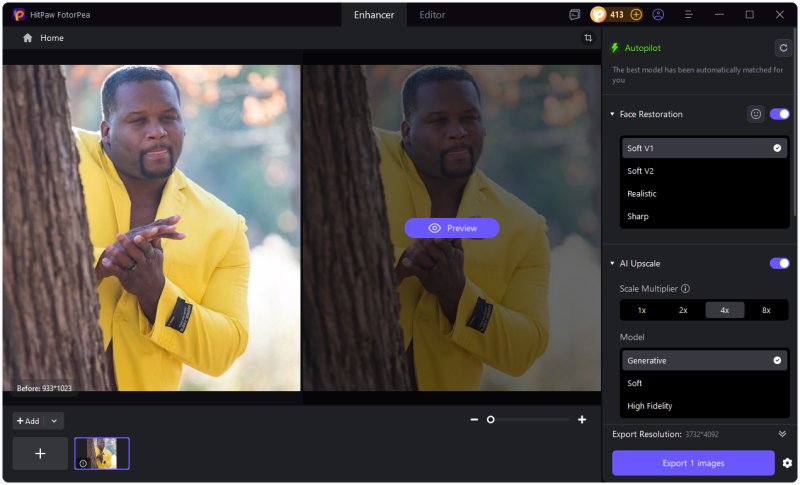
Task: Open the crop tool icon
Action: click(x=588, y=38)
